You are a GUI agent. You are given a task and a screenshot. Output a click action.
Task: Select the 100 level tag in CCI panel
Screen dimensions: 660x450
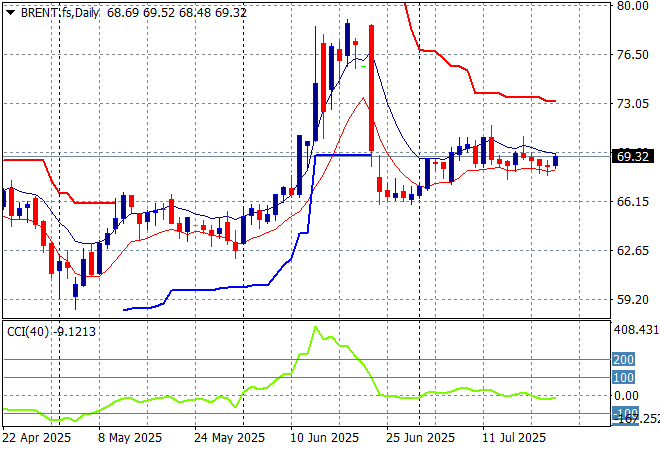click(624, 377)
